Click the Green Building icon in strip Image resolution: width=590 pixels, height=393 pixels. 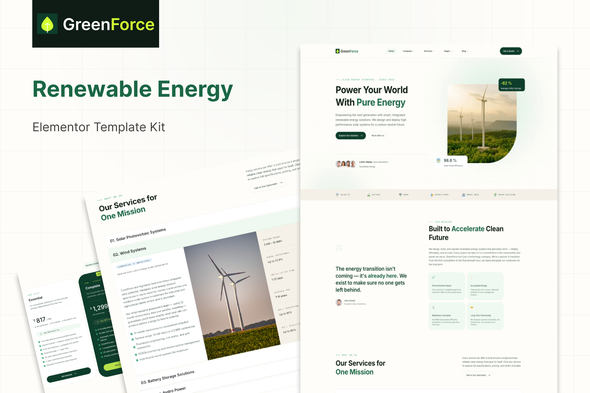(495, 195)
